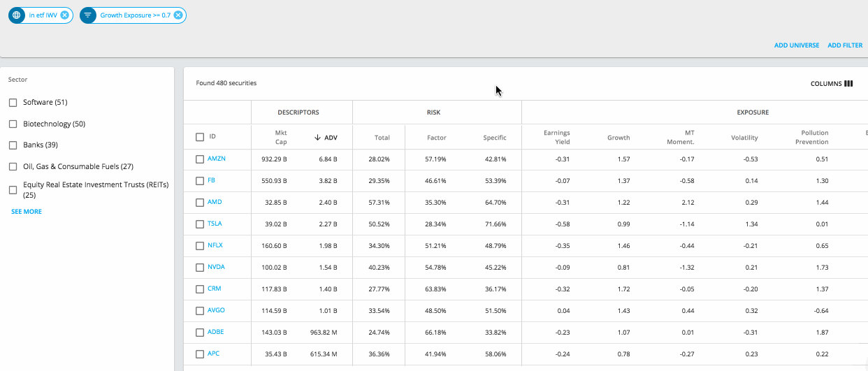Select the AMZN row checkbox

[x=200, y=159]
